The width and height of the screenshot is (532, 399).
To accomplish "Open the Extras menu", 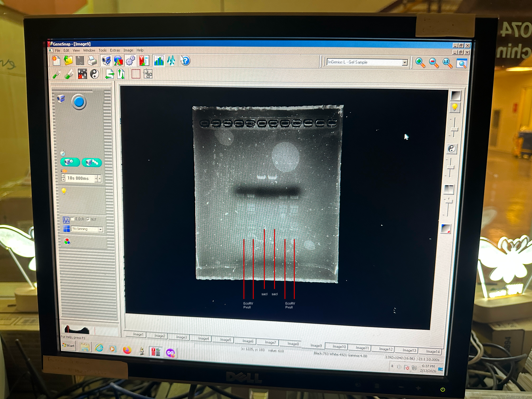I will tap(115, 50).
